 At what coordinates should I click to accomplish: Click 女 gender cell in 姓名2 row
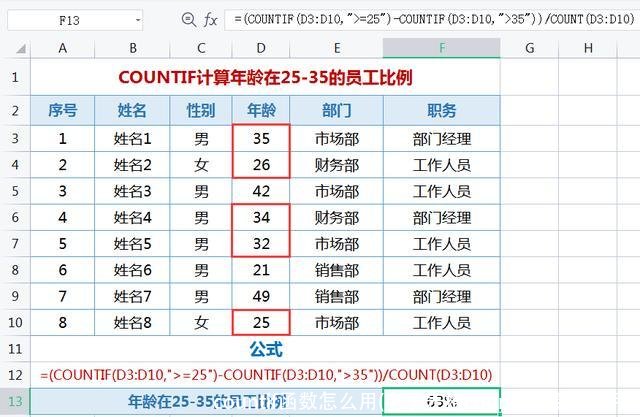coord(201,165)
